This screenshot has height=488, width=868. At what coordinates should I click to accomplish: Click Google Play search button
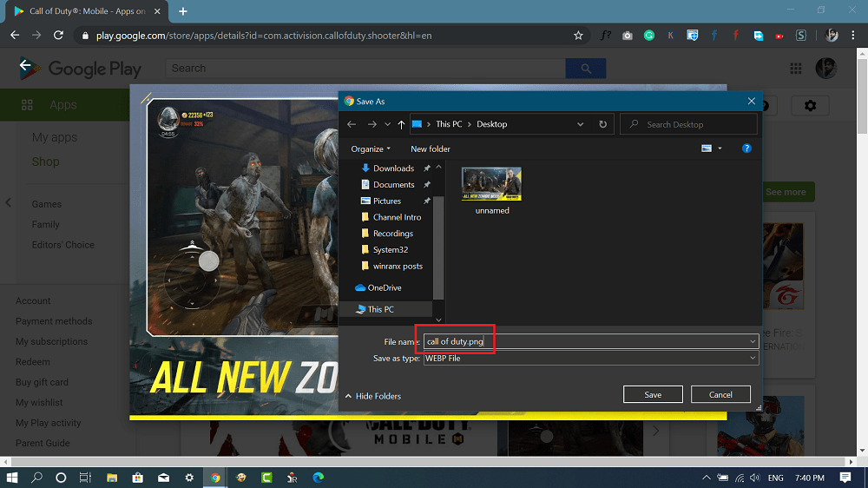(586, 68)
